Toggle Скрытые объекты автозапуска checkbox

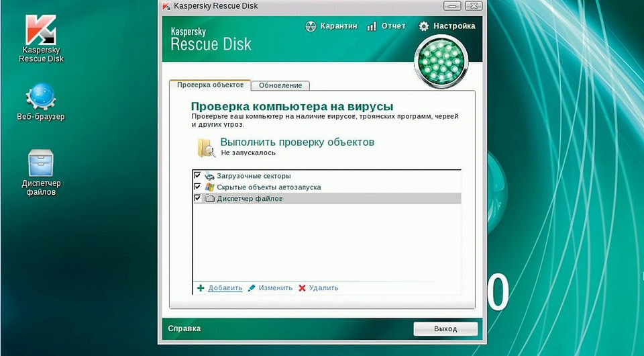pos(197,187)
